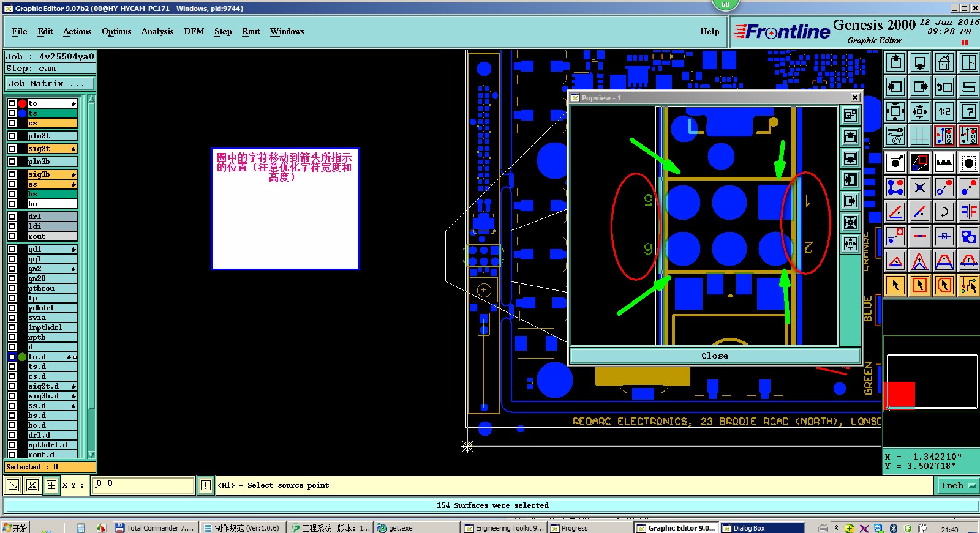Open the File menu

click(20, 32)
